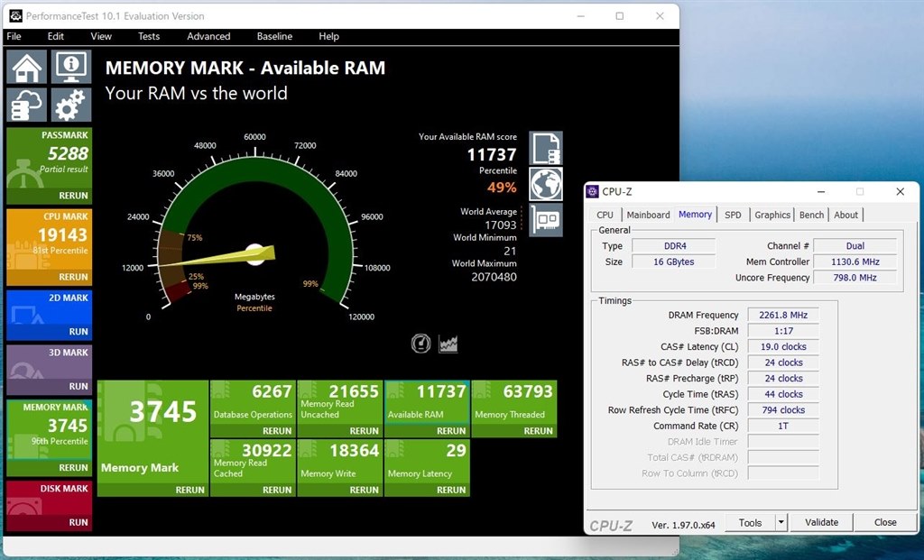Viewport: 924px width, 560px height.
Task: Switch to the About tab in CPU-Z
Action: click(x=845, y=215)
